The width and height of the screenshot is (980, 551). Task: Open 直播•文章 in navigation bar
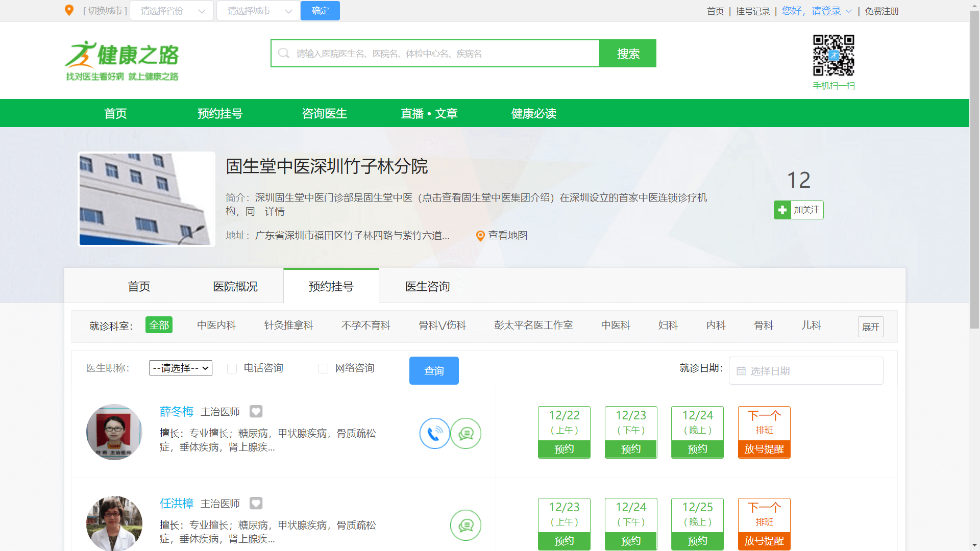(429, 113)
